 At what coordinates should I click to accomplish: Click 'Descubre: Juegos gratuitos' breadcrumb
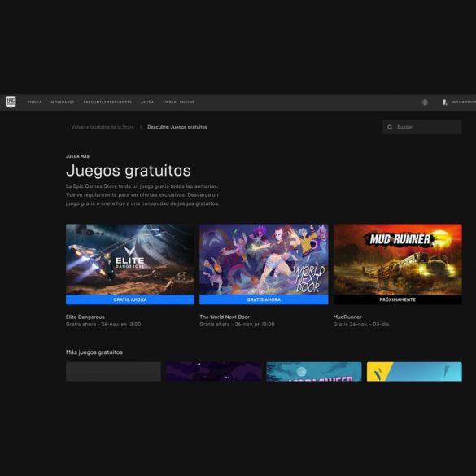177,127
